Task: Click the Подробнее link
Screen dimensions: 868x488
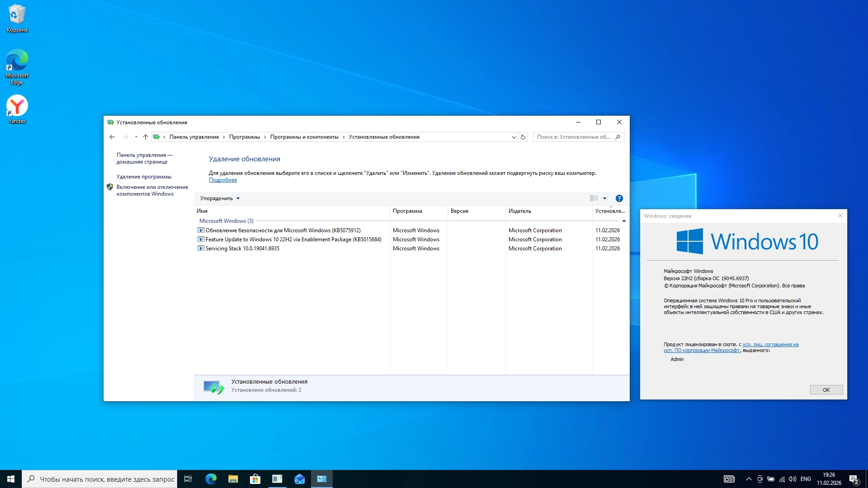Action: tap(222, 180)
